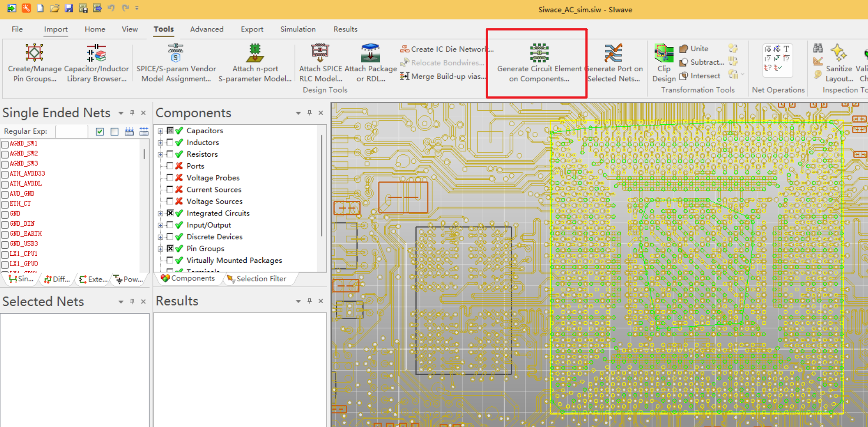Click the Single Ended Nets list scrollbar

point(144,154)
